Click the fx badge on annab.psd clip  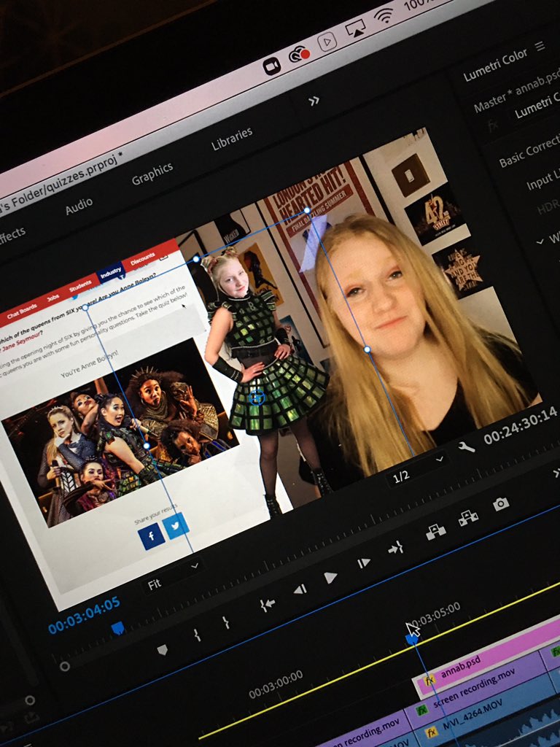[429, 680]
